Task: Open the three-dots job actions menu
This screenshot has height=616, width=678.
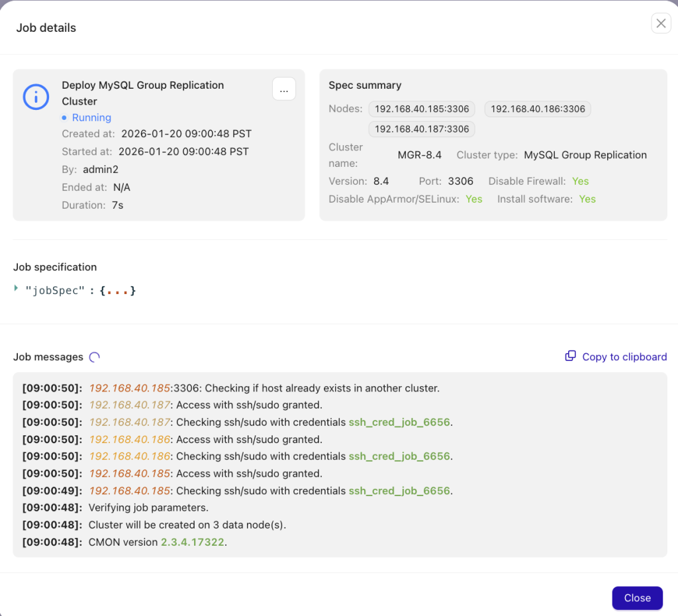Action: coord(284,89)
